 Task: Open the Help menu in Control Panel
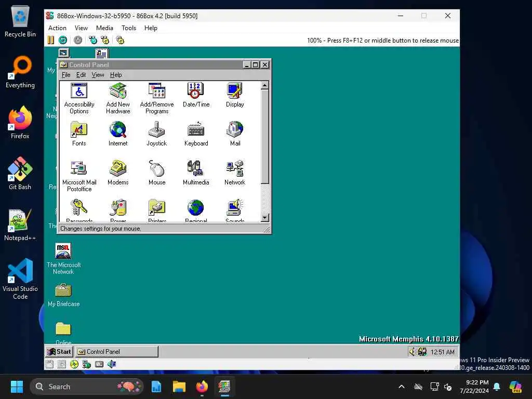(x=116, y=75)
